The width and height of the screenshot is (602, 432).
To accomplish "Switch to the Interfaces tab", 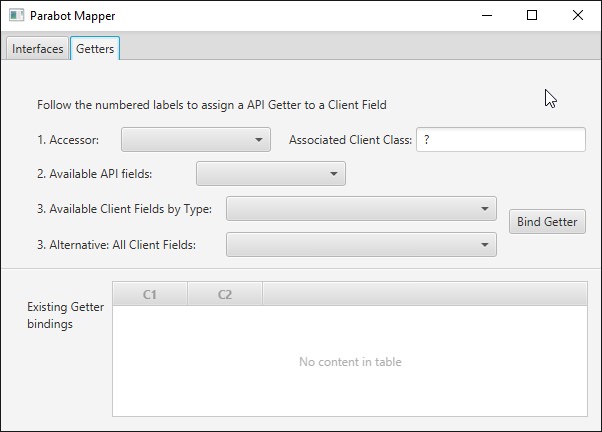I will click(x=38, y=49).
